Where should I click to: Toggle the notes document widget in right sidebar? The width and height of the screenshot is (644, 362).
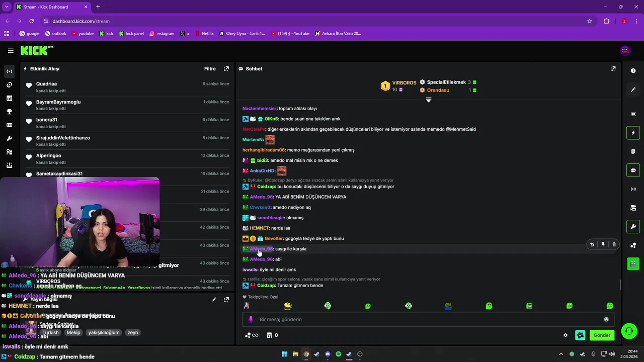633,151
